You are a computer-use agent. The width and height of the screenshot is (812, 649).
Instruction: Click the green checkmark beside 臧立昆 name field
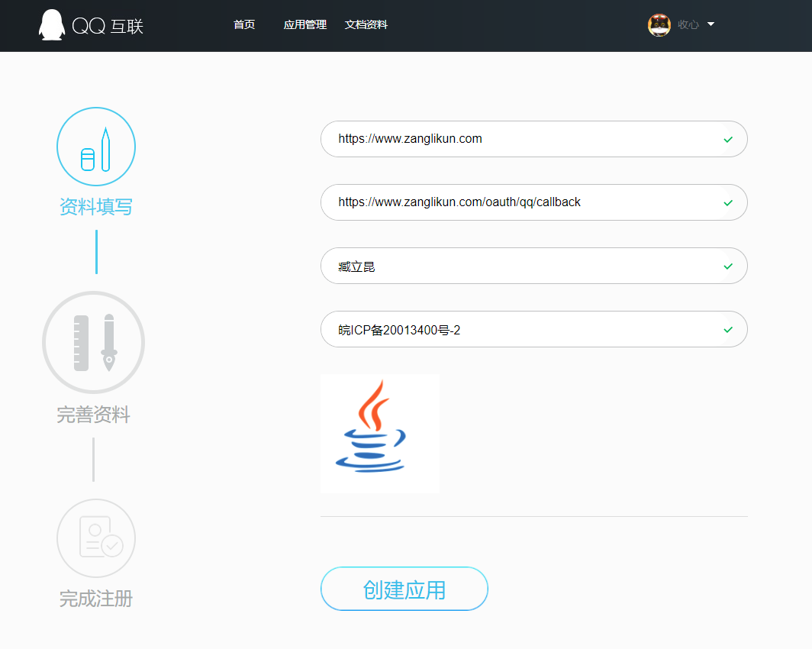[728, 266]
